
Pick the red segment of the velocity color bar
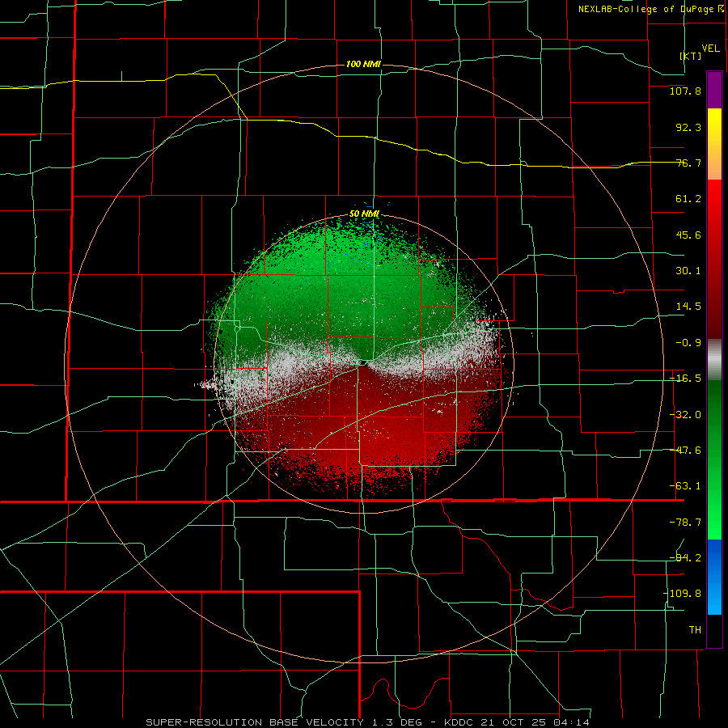point(714,259)
